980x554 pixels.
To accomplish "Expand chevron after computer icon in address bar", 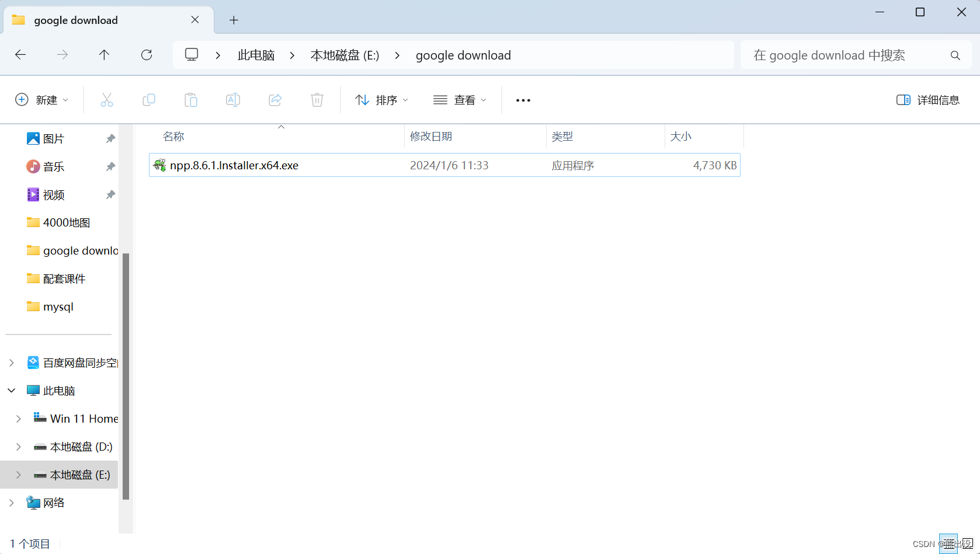I will tap(218, 55).
